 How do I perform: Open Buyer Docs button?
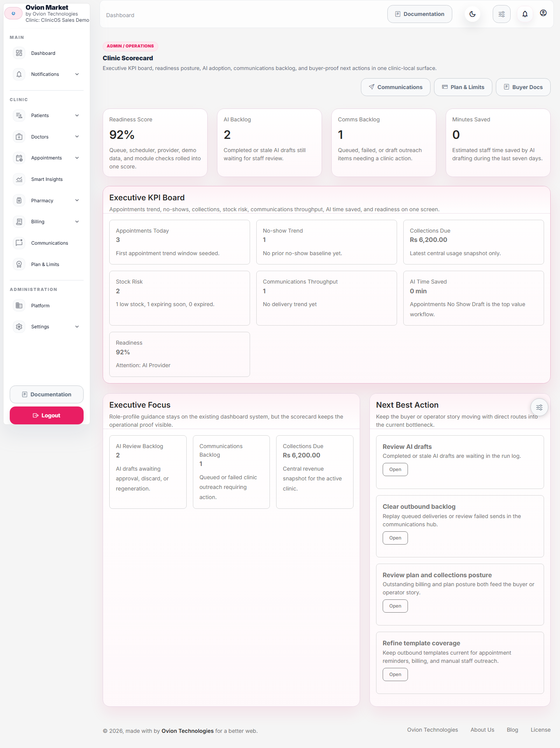click(523, 87)
